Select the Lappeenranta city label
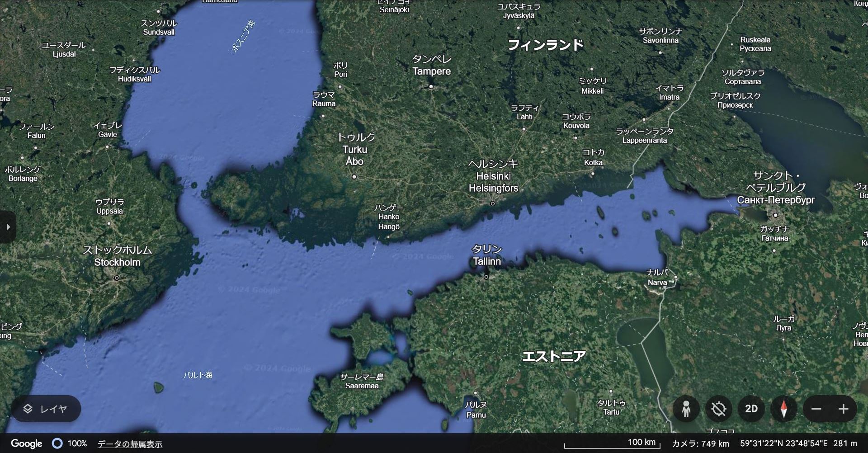868x453 pixels. [645, 136]
